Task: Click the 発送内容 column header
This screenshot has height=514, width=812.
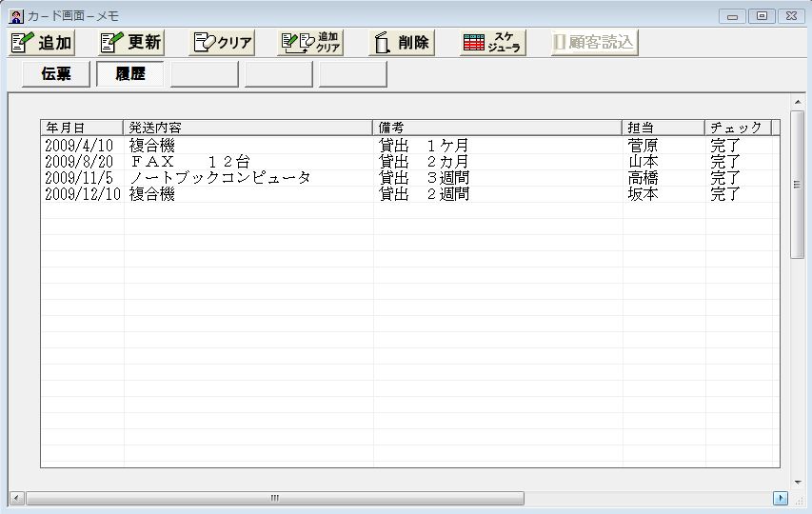Action: [x=248, y=128]
